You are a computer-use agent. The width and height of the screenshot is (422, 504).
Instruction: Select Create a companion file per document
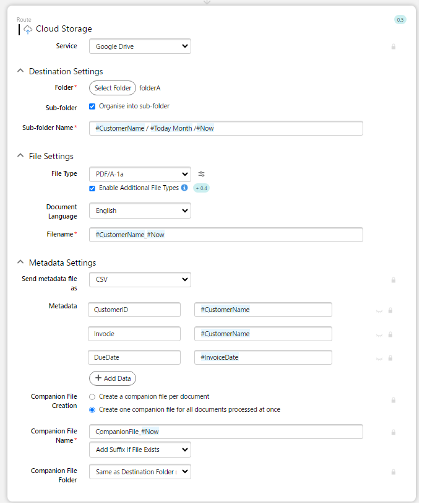click(x=92, y=397)
